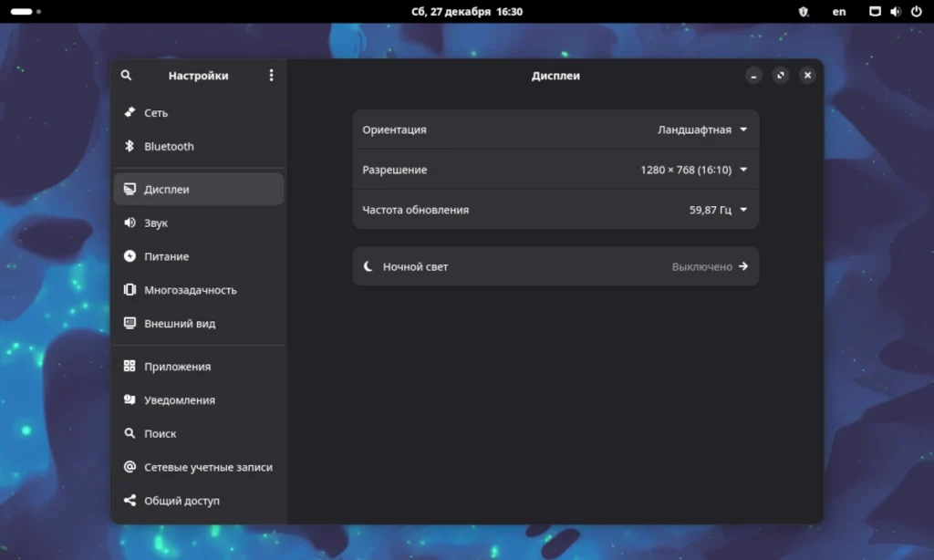934x560 pixels.
Task: Expand the Частота обновления dropdown arrow
Action: (x=743, y=210)
